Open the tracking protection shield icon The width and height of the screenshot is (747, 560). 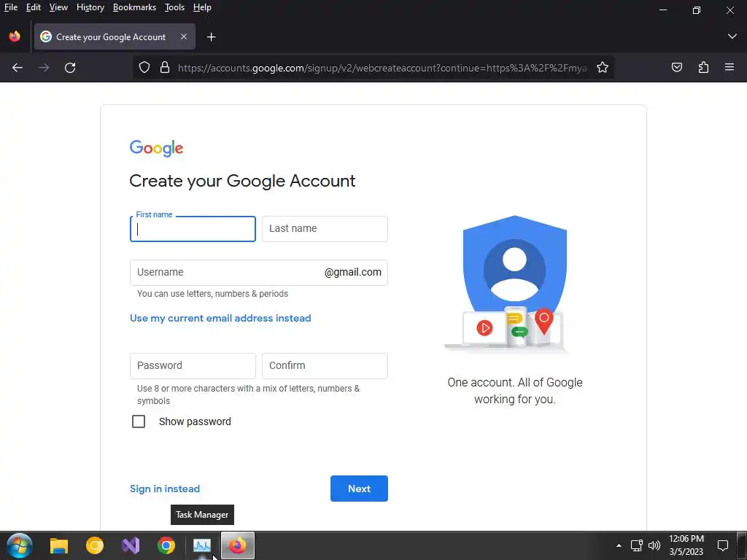[144, 68]
